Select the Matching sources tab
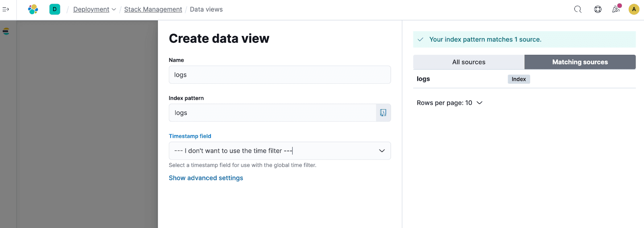The image size is (644, 228). point(580,62)
